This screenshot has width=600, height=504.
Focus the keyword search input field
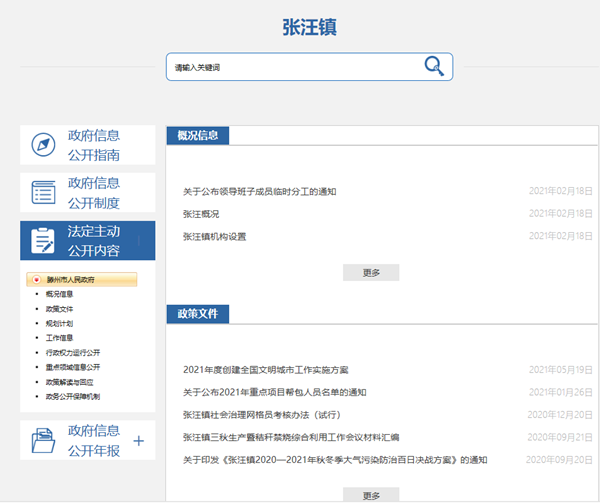[x=290, y=67]
